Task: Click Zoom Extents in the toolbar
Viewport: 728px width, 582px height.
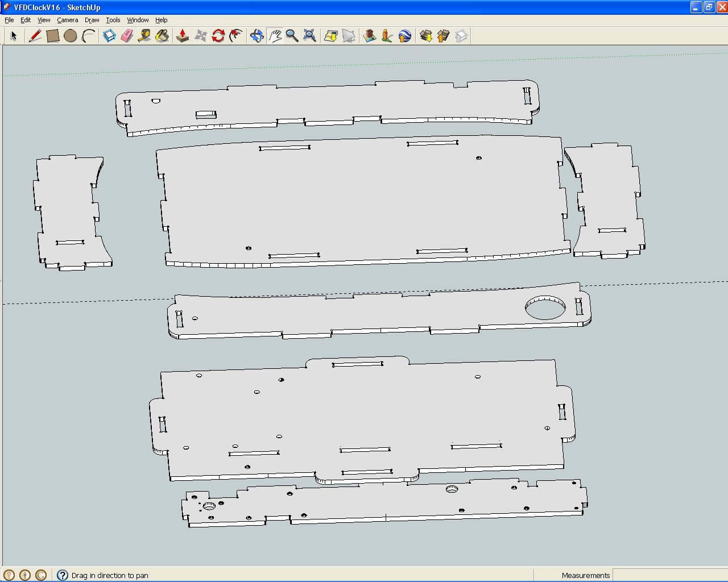Action: (x=310, y=36)
